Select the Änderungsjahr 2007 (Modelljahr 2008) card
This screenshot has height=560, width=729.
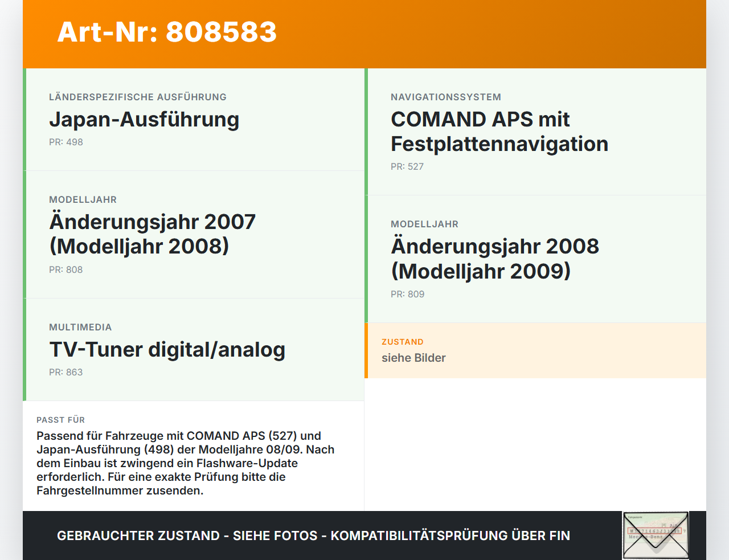(x=194, y=235)
